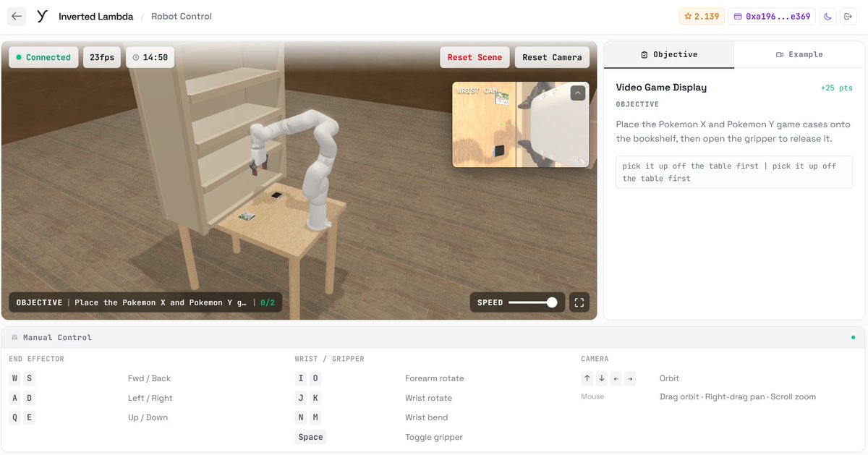868x455 pixels.
Task: Adjust the speed slider
Action: (533, 302)
